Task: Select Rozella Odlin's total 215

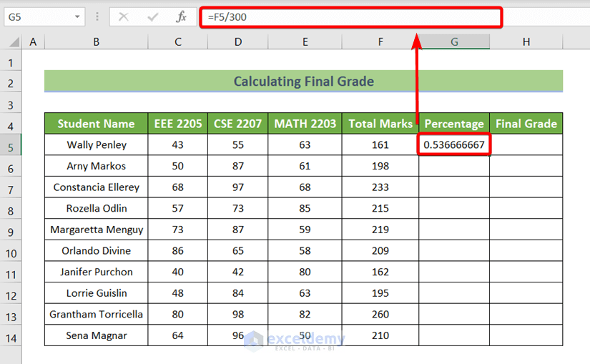Action: (380, 208)
